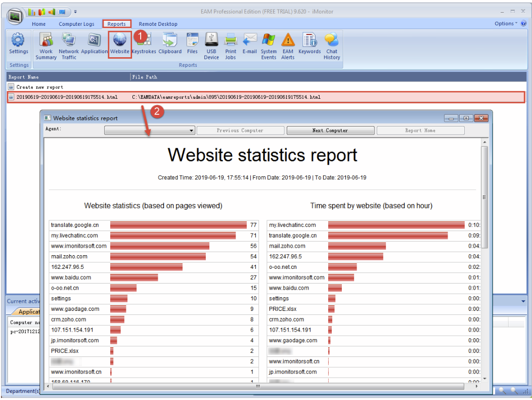Select the EAM Alerts icon
The image size is (532, 400).
pos(288,46)
